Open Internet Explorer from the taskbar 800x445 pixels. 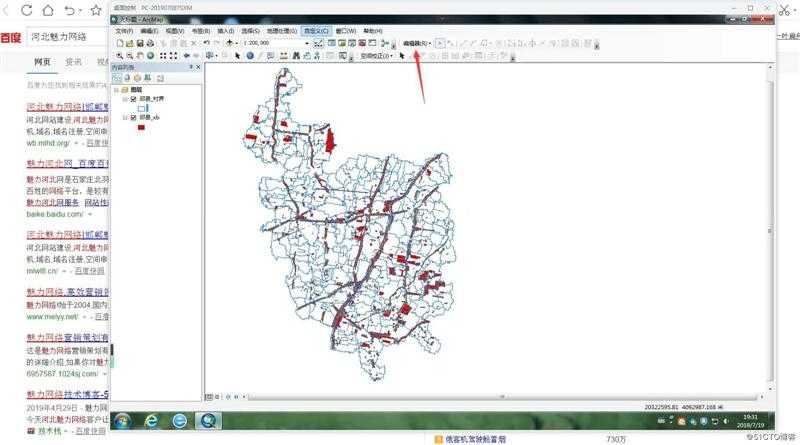[x=151, y=421]
